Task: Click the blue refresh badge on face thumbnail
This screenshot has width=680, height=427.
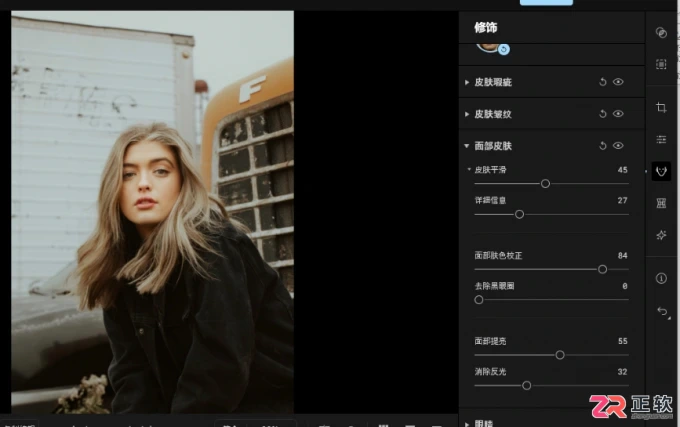Action: 503,49
